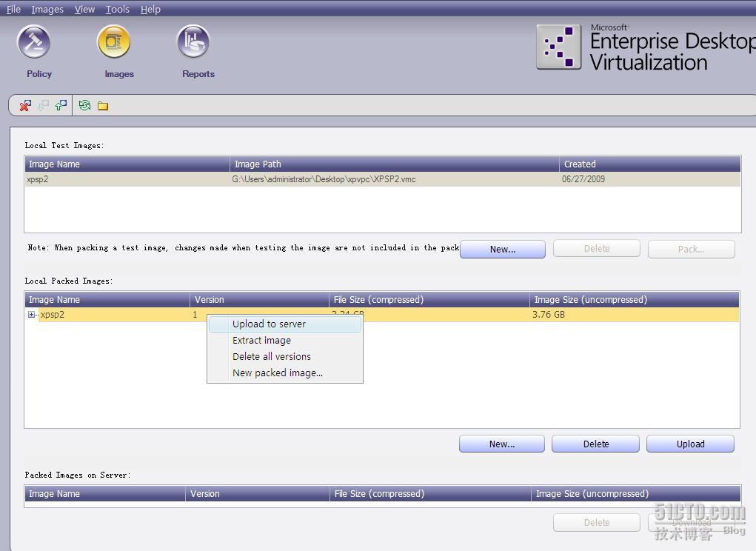
Task: Open the Images section icon
Action: (x=114, y=42)
